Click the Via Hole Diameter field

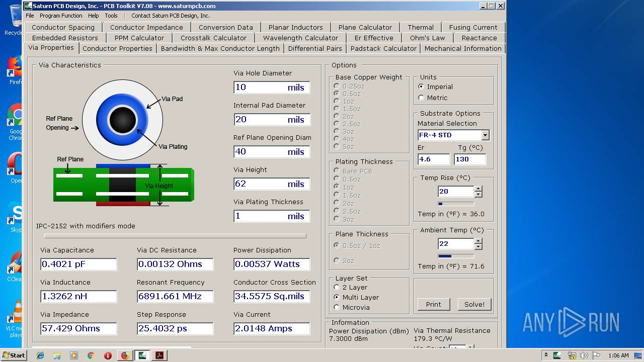272,87
